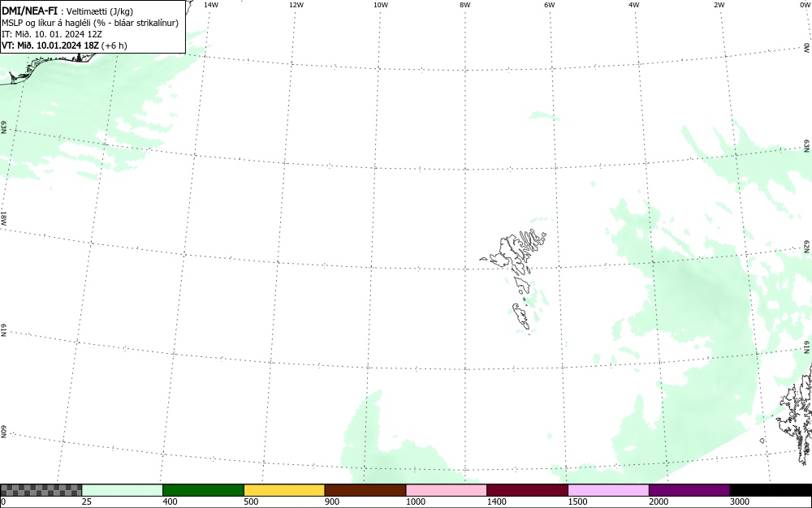The image size is (812, 508).
Task: Click the VT: Mið. 10.01.2024 18Z line
Action: coord(64,45)
